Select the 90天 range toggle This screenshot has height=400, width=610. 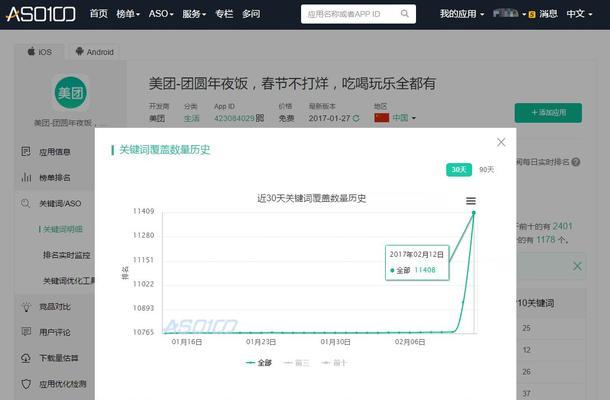(486, 170)
